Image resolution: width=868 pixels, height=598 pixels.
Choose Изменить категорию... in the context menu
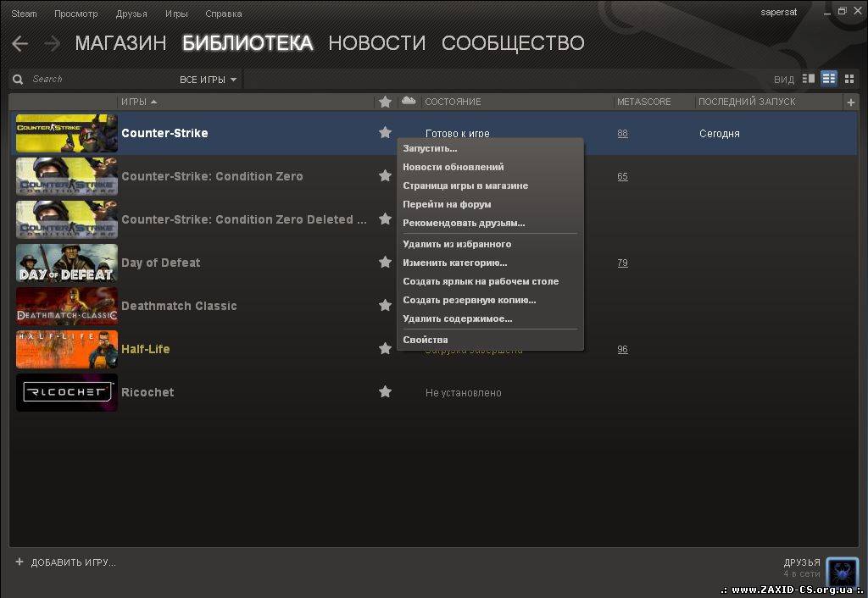pos(455,263)
